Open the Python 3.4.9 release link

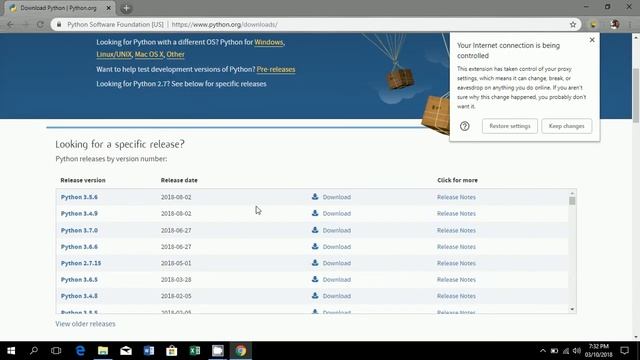[x=79, y=213]
